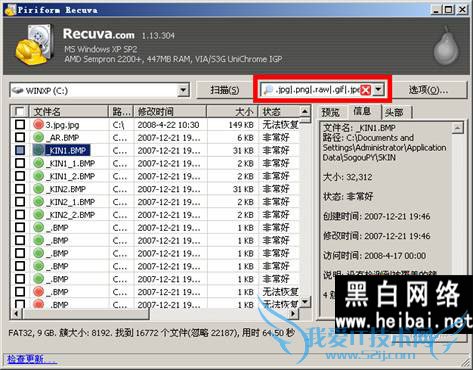
Task: Switch to the 预览 tab
Action: coord(331,113)
